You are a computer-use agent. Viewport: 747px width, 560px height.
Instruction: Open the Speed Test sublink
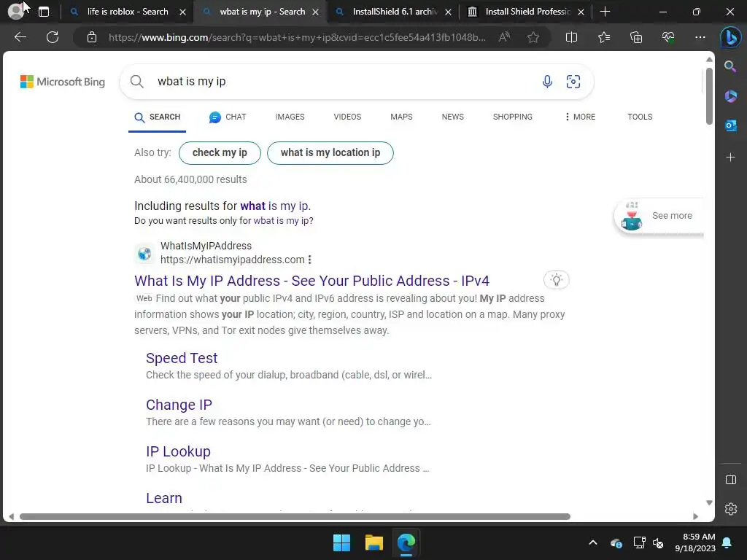coord(182,358)
